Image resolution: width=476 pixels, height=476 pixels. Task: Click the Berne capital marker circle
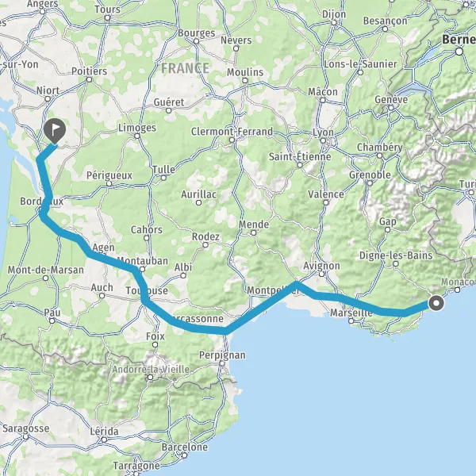click(x=459, y=52)
